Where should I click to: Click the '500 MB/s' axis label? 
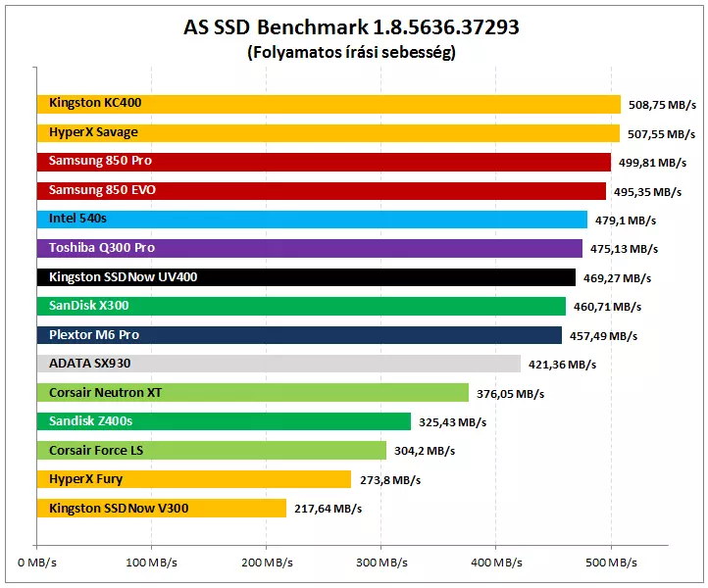click(611, 563)
